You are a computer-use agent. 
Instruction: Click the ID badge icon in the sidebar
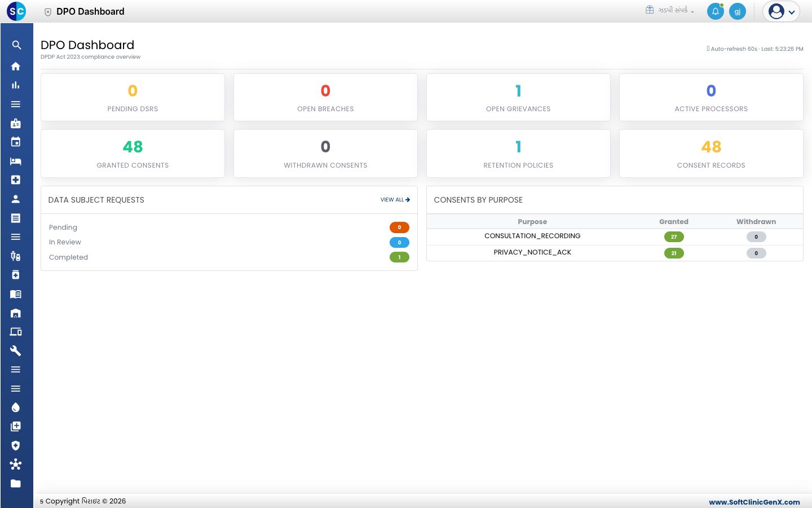(x=16, y=123)
